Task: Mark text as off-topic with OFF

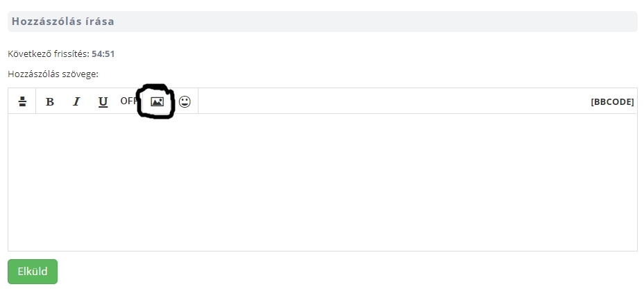Action: 128,101
